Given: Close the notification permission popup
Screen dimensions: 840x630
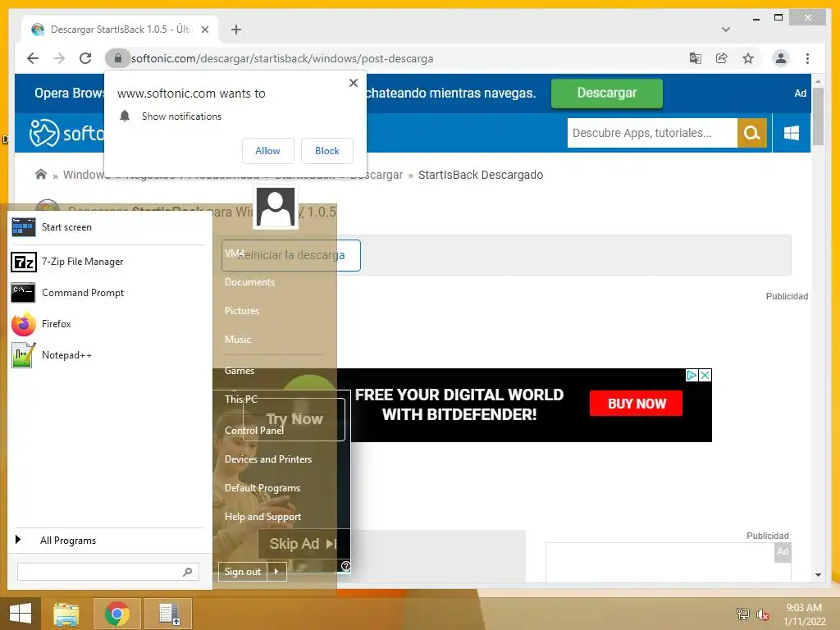Looking at the screenshot, I should (353, 83).
